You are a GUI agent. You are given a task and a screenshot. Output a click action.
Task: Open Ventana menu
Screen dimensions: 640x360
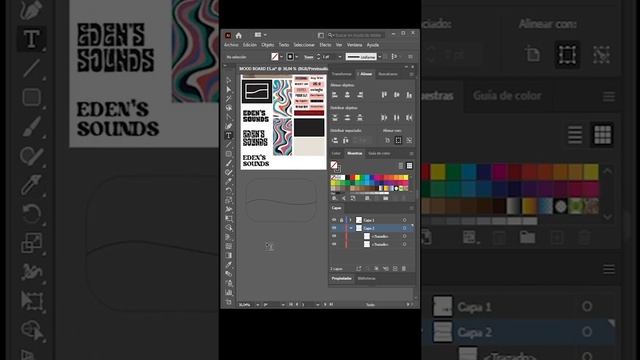coord(354,45)
